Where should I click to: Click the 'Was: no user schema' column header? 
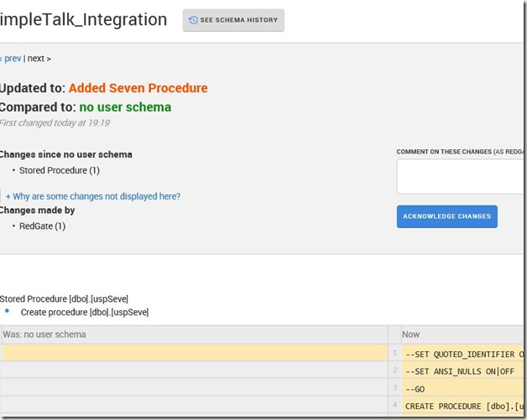44,334
